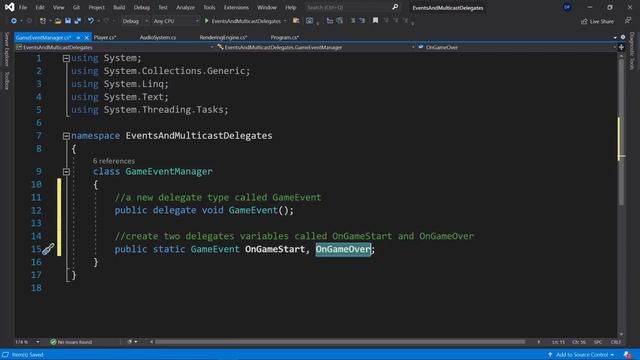Image resolution: width=640 pixels, height=360 pixels.
Task: Collapse the GameEventManager class block
Action: [x=66, y=172]
